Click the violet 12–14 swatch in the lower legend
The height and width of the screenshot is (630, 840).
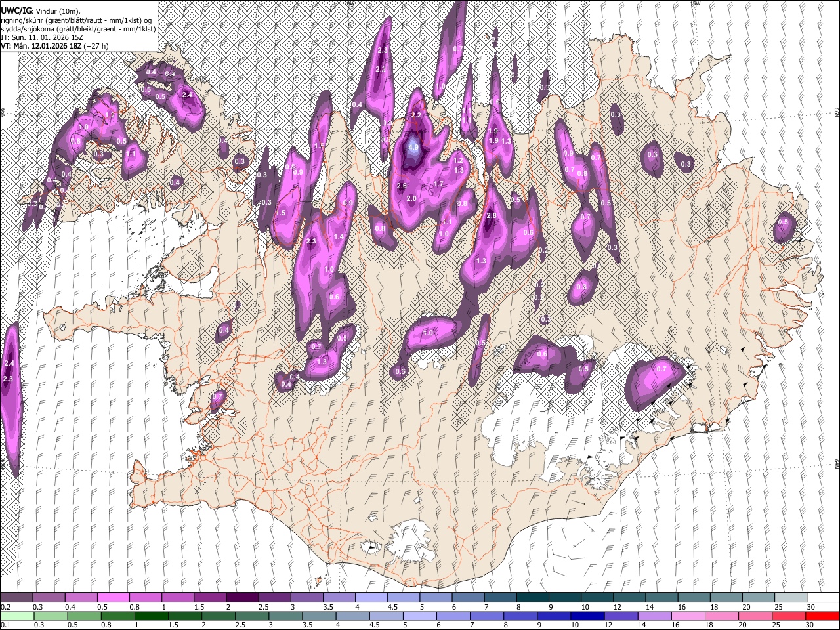pyautogui.click(x=620, y=616)
